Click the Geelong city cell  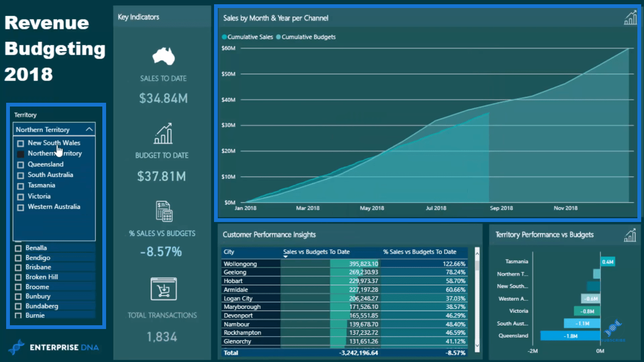point(251,272)
